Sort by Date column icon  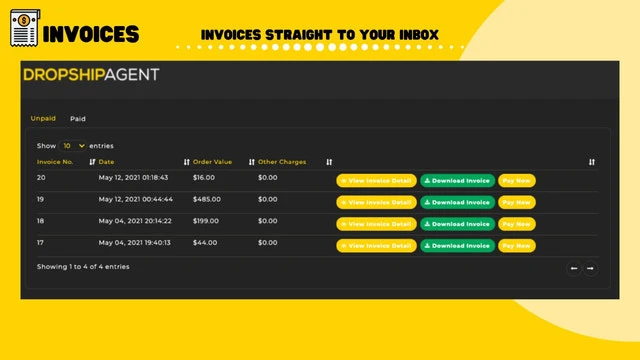tap(187, 162)
